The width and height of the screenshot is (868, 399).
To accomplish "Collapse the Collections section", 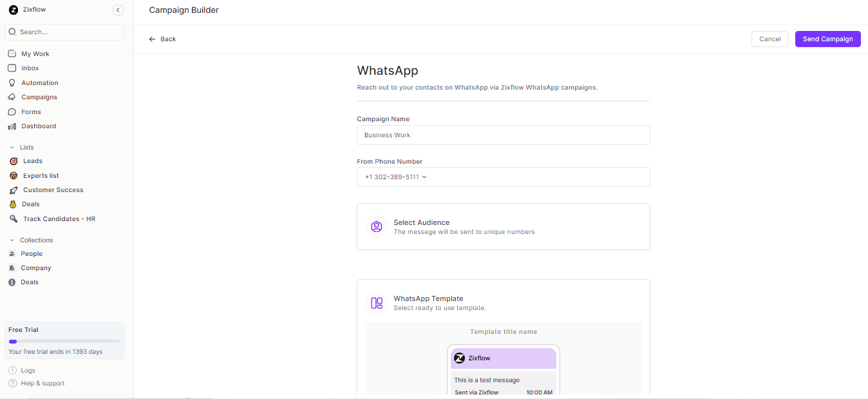I will 11,239.
